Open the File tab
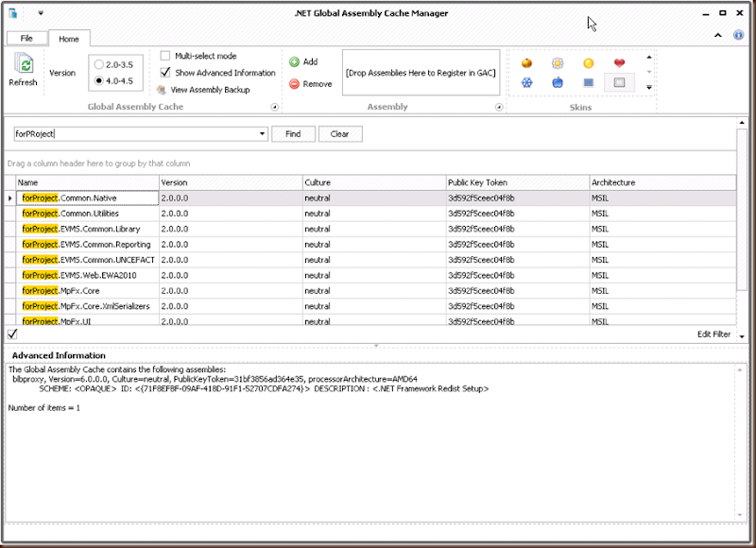 pyautogui.click(x=26, y=38)
